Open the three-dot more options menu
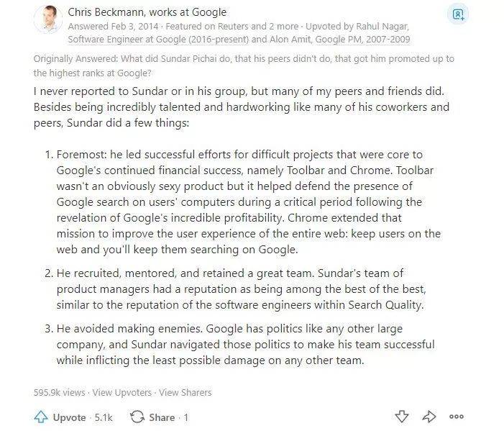The image size is (504, 431). point(457,417)
